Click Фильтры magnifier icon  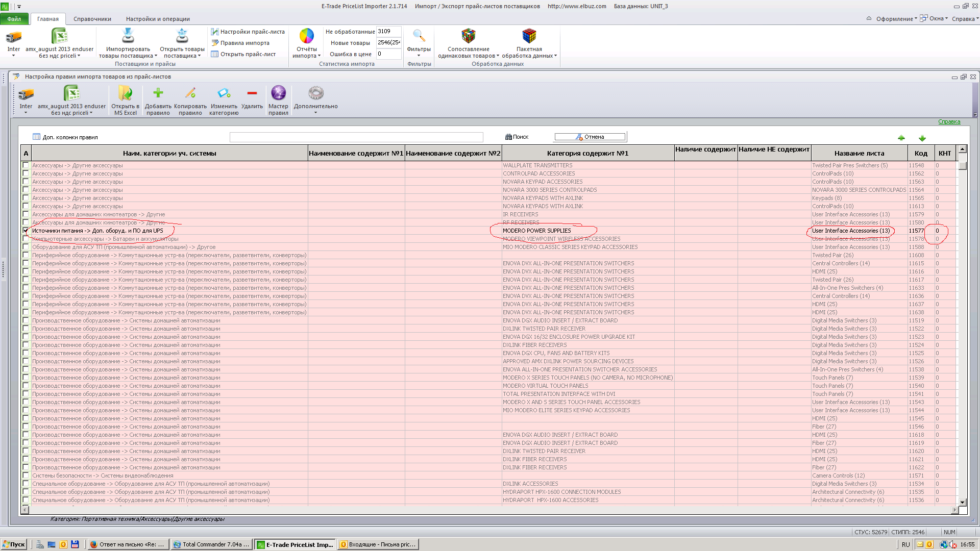pyautogui.click(x=419, y=36)
